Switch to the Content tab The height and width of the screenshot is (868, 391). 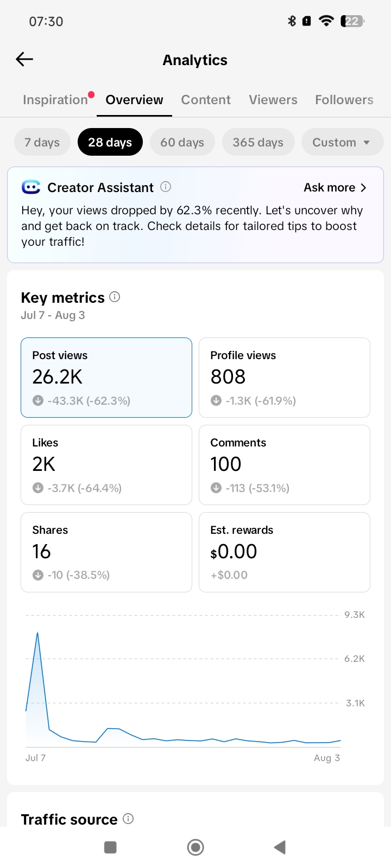tap(206, 100)
